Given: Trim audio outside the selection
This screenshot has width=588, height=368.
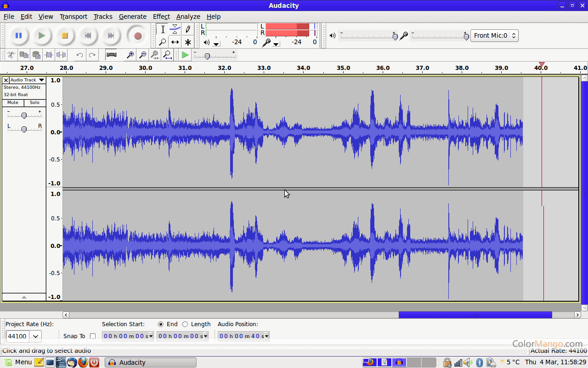Looking at the screenshot, I should pyautogui.click(x=48, y=55).
